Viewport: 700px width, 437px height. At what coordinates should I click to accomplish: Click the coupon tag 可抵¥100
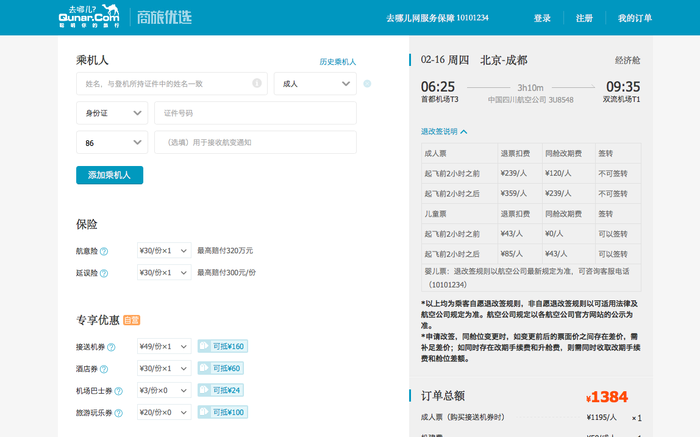[x=223, y=412]
